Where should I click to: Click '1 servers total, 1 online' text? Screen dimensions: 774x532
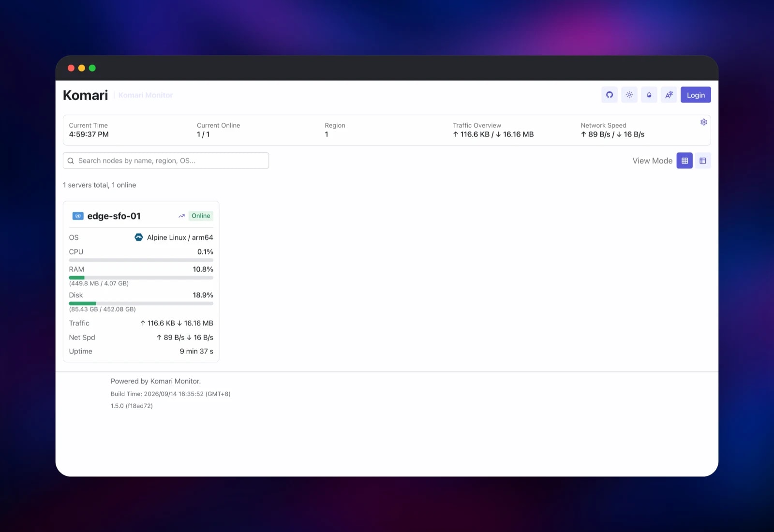pyautogui.click(x=100, y=185)
